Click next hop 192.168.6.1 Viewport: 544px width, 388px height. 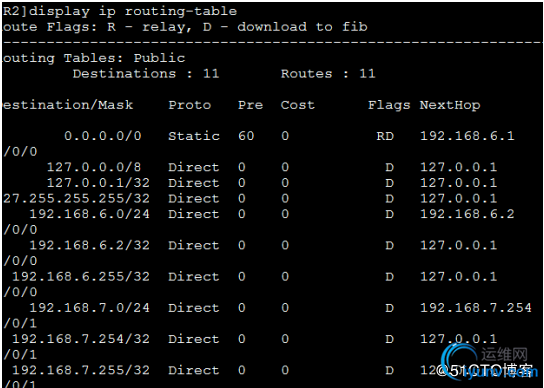[467, 136]
